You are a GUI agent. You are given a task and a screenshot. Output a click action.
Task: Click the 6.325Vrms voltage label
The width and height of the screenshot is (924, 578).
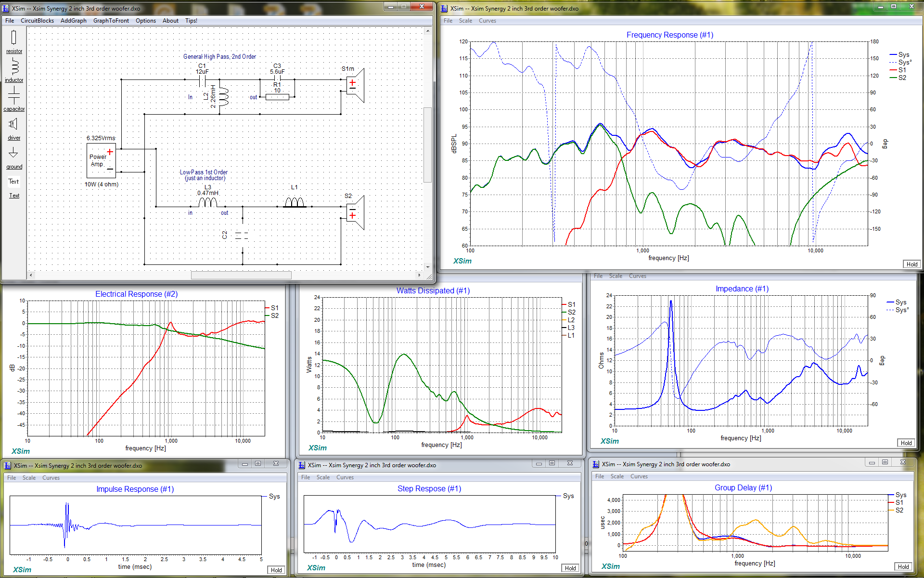101,138
